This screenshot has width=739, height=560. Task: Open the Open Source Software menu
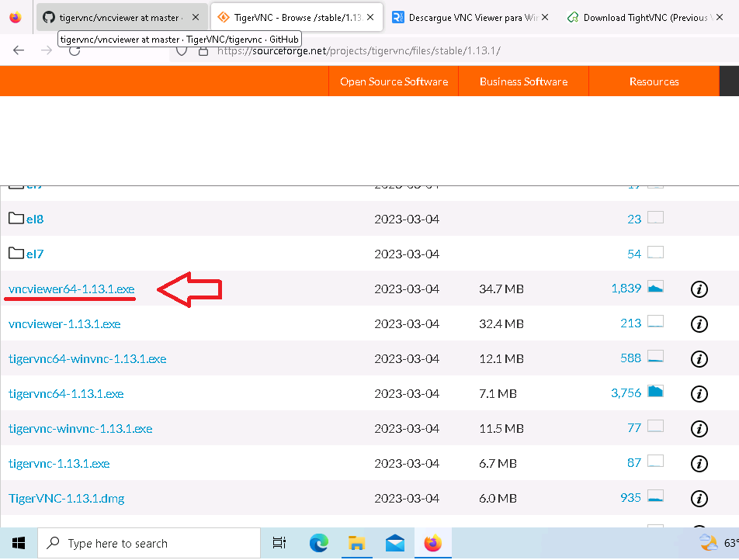(x=394, y=81)
